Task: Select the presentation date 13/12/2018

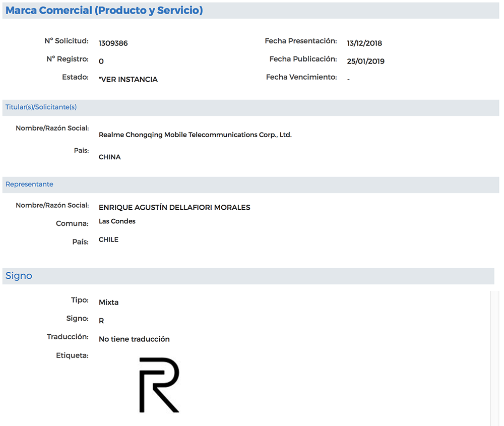Action: point(364,43)
